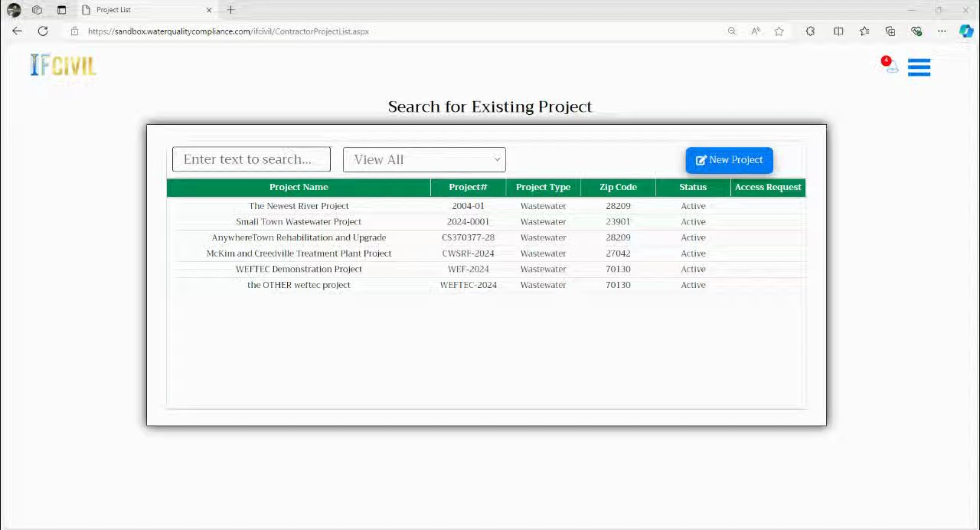Sort by Project Name column header
This screenshot has width=980, height=530.
(299, 187)
